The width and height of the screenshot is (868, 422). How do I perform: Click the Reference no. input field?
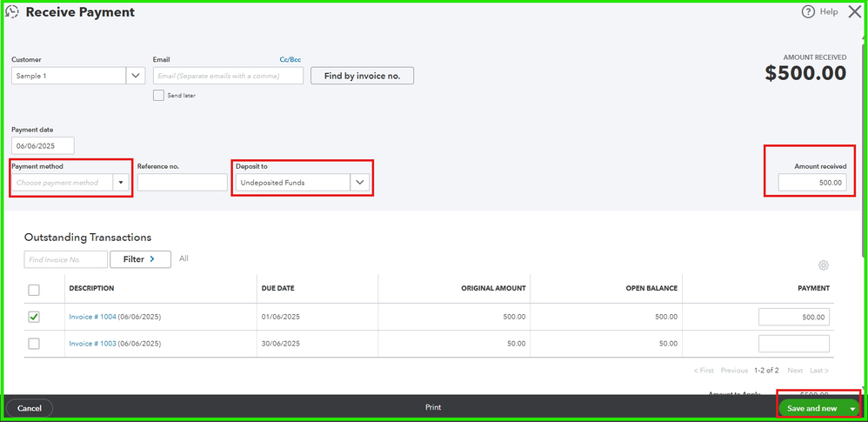[182, 182]
